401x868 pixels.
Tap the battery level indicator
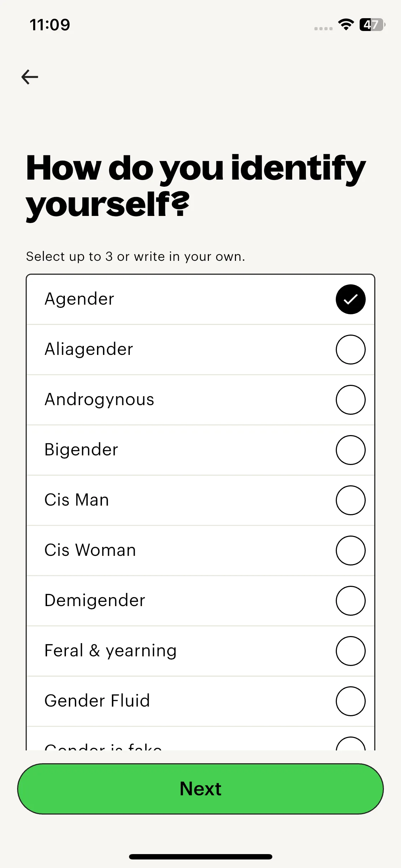pos(372,25)
